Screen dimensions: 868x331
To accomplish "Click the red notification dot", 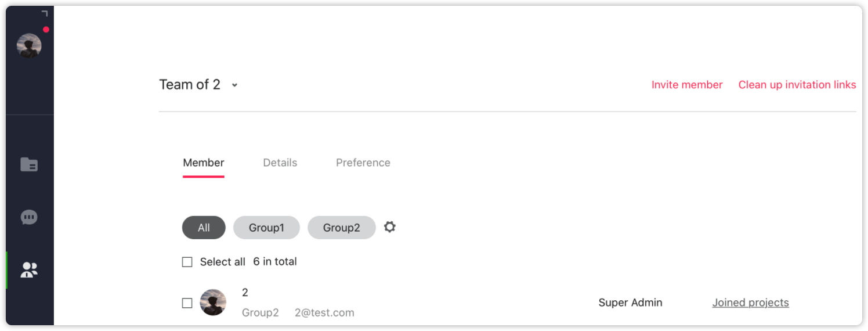I will tap(46, 30).
